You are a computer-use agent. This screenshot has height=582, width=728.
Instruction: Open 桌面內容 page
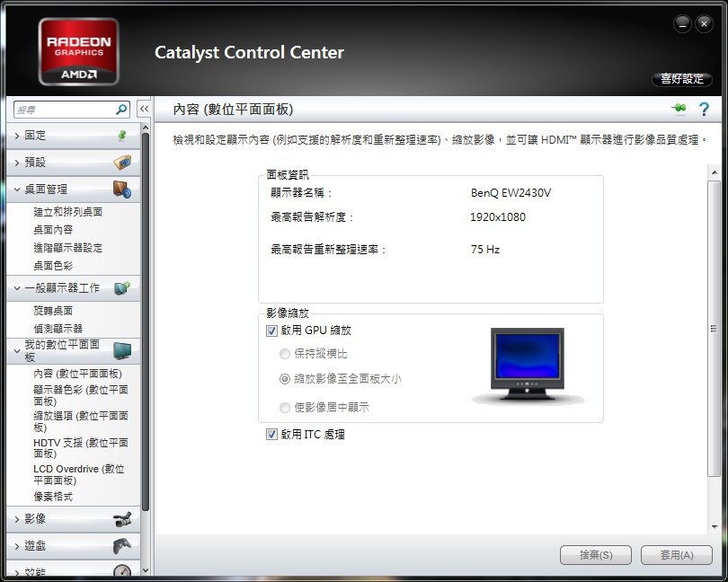pos(53,230)
